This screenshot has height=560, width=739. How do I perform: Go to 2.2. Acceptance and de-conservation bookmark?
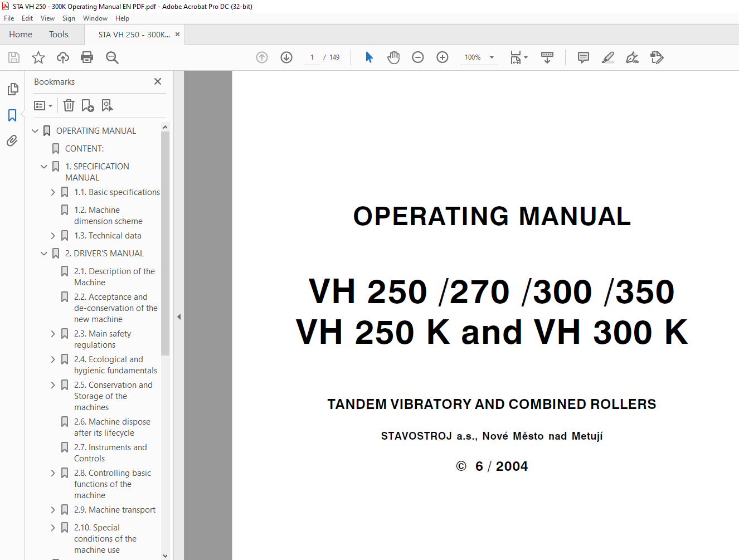tap(116, 308)
